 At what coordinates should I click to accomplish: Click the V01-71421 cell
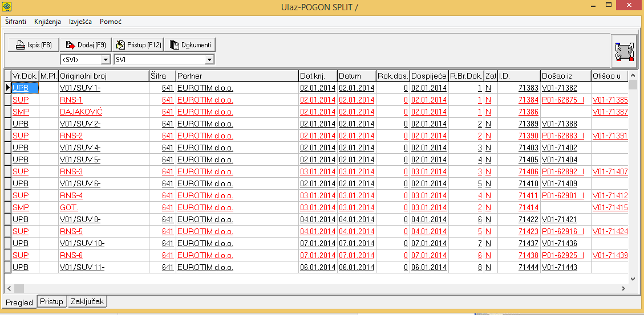[x=565, y=219]
